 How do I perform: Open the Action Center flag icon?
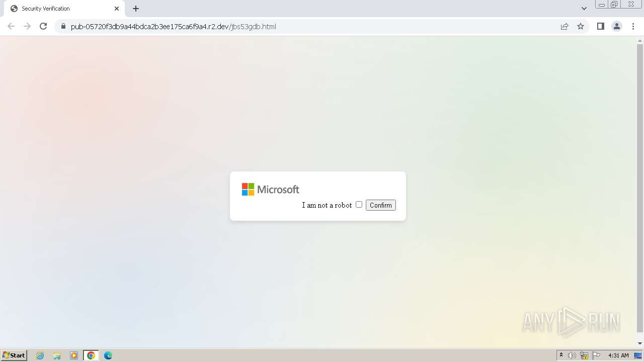pyautogui.click(x=596, y=355)
